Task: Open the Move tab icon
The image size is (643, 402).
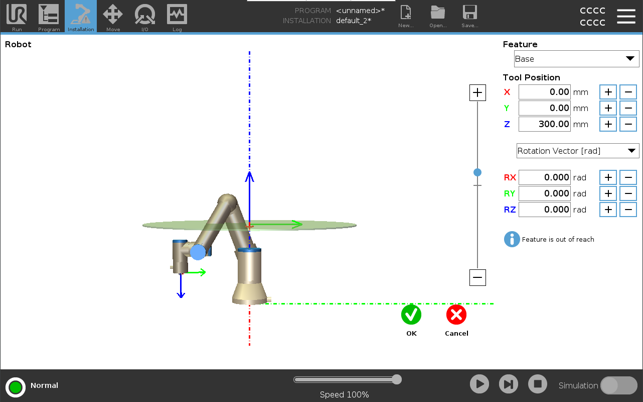Action: (112, 16)
